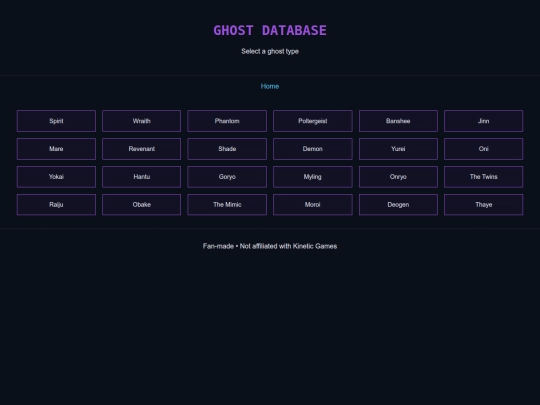This screenshot has width=540, height=405.
Task: Open the Wraith ghost entry
Action: pyautogui.click(x=142, y=121)
